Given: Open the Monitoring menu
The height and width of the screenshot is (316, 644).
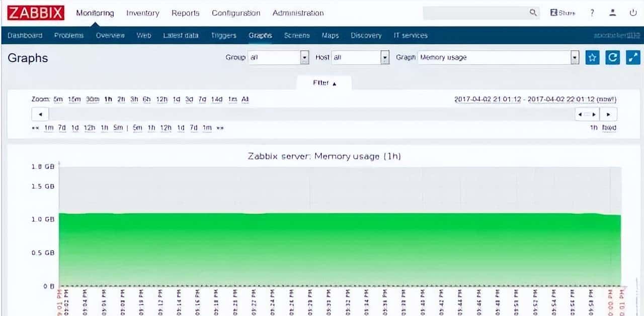Looking at the screenshot, I should point(95,13).
